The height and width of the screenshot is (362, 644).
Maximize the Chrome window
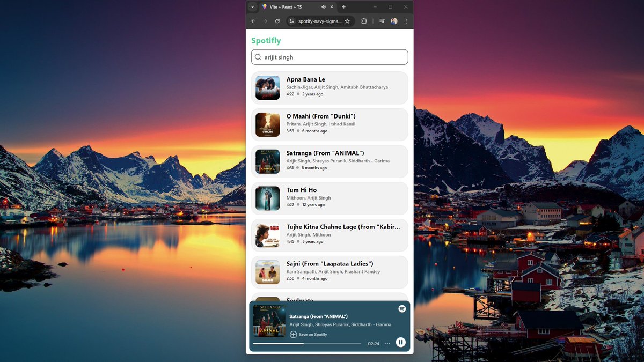390,7
